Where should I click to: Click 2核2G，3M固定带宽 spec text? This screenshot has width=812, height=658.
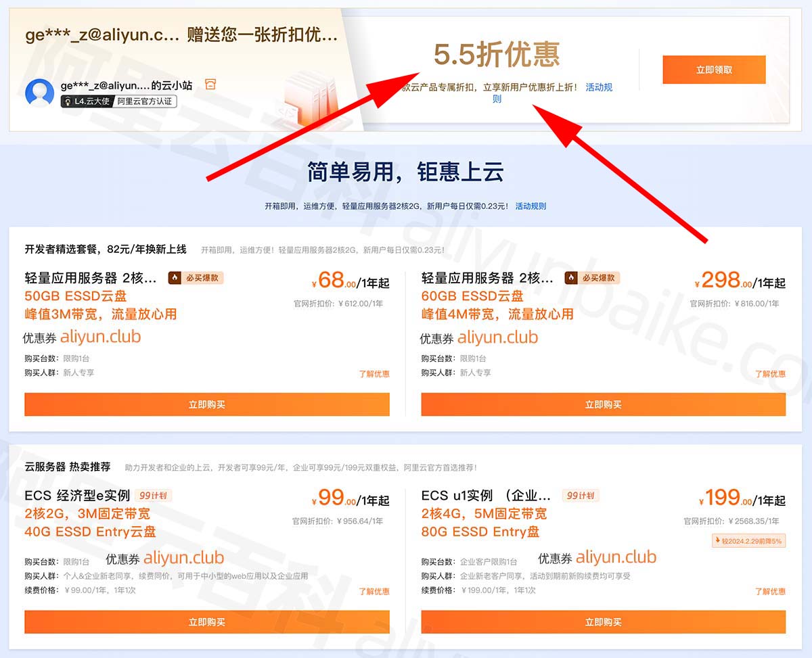coord(87,514)
